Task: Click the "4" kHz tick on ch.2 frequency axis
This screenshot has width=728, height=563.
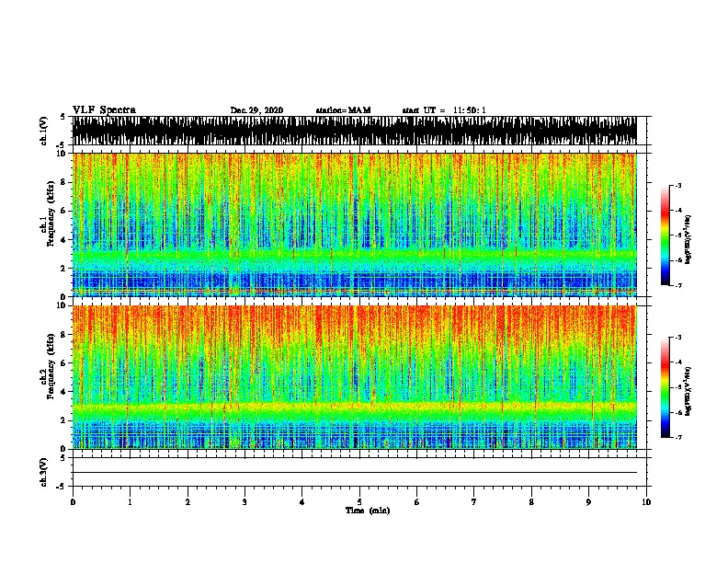Action: click(64, 392)
